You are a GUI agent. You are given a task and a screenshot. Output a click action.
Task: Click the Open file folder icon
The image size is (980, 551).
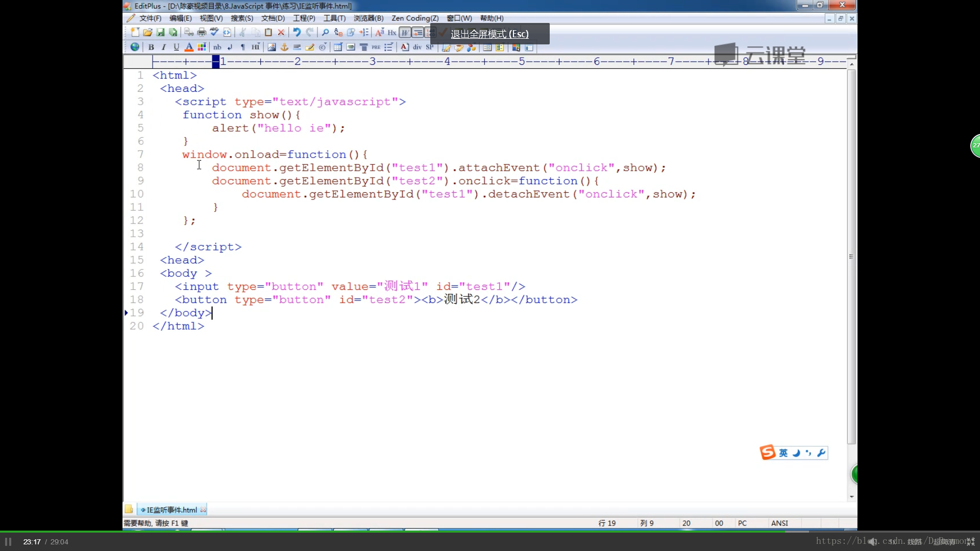tap(148, 33)
